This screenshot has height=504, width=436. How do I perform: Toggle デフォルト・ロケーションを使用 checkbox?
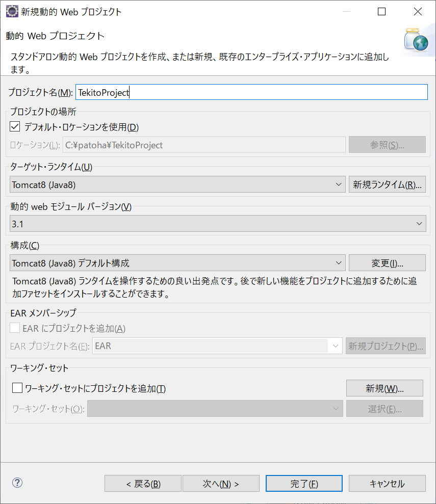coord(15,127)
